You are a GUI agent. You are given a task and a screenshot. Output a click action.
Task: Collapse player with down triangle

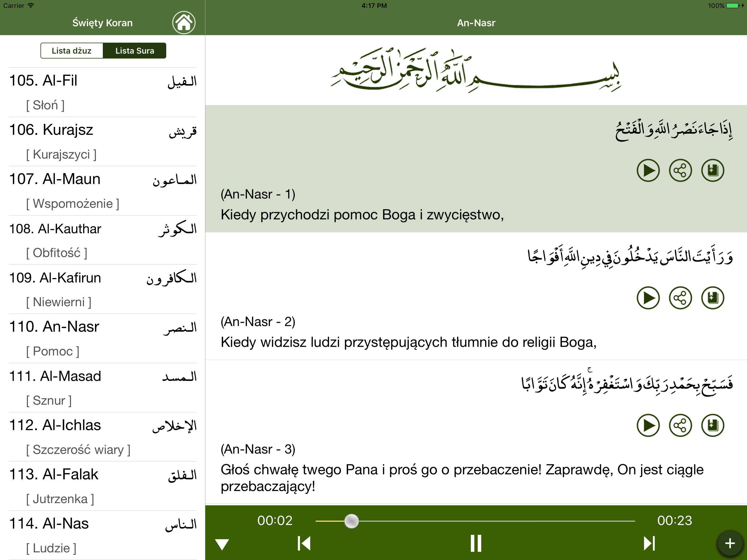pyautogui.click(x=222, y=544)
